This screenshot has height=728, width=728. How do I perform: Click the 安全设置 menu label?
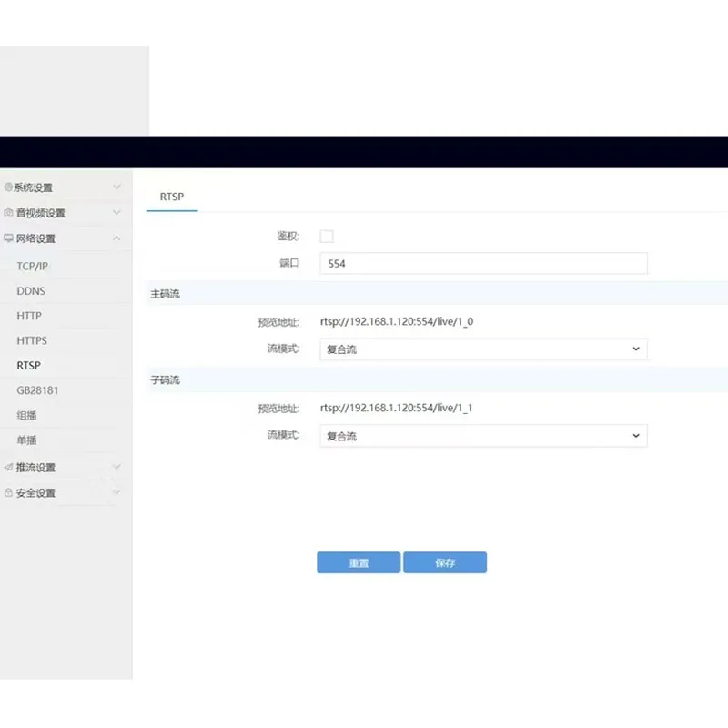tap(35, 493)
